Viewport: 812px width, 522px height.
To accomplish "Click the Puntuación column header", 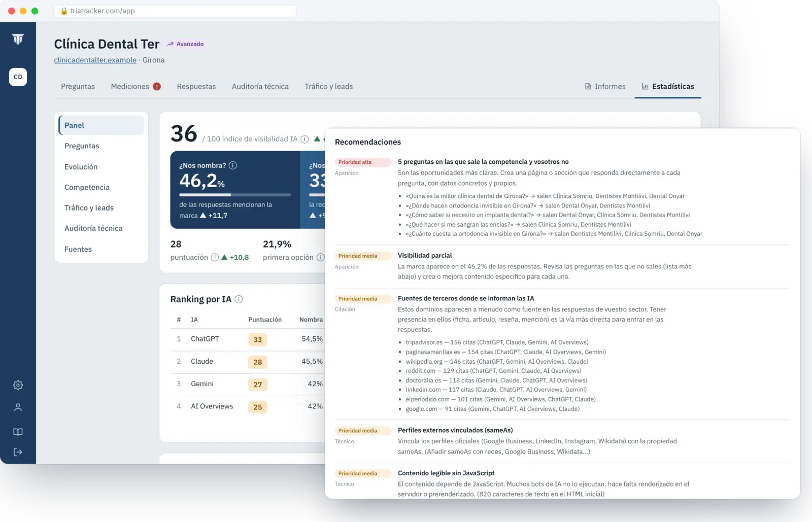I will 265,320.
